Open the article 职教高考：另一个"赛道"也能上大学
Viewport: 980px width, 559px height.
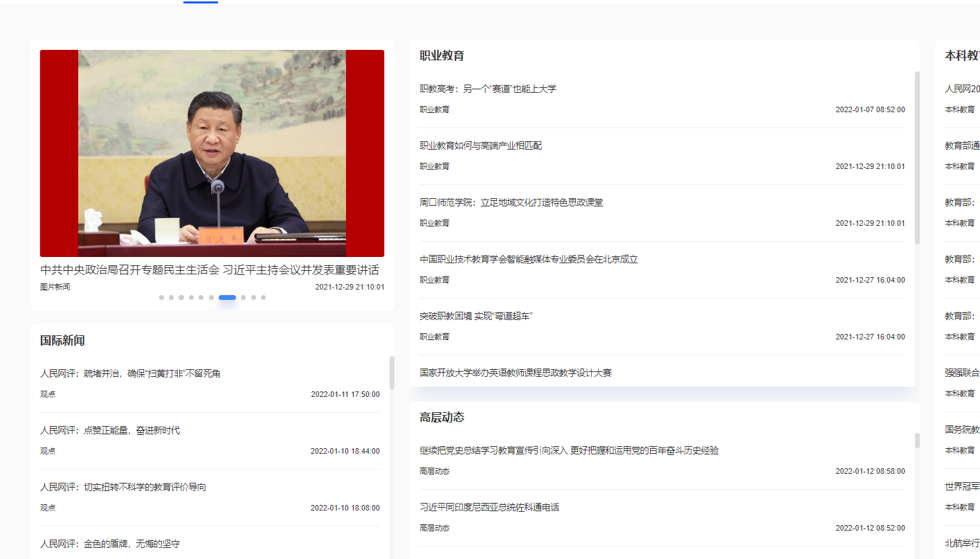489,89
